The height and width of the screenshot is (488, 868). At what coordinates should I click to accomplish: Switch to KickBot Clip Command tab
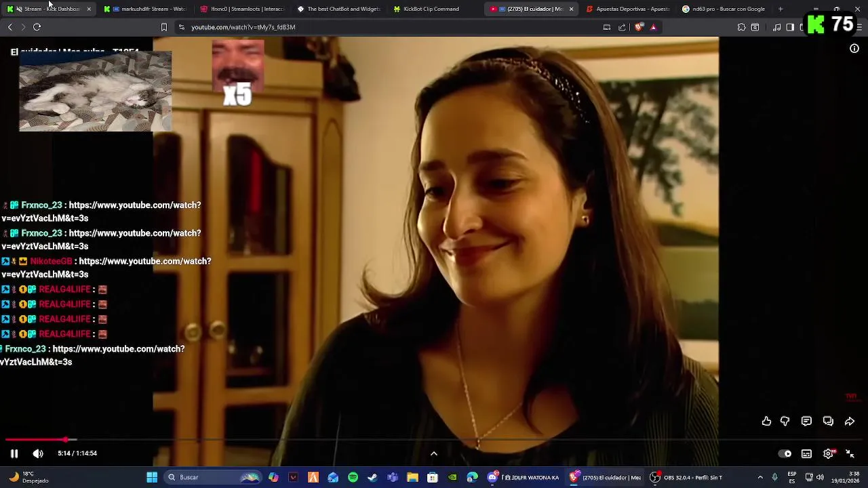(435, 9)
